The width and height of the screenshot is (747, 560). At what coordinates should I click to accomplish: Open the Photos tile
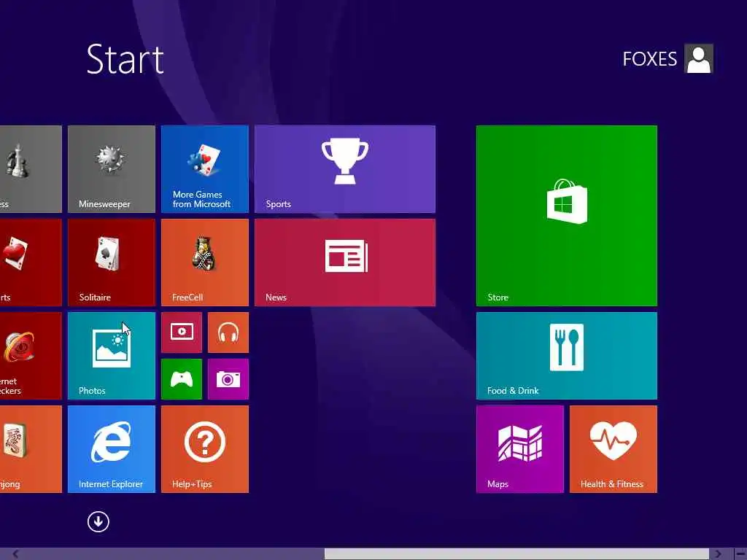coord(112,356)
